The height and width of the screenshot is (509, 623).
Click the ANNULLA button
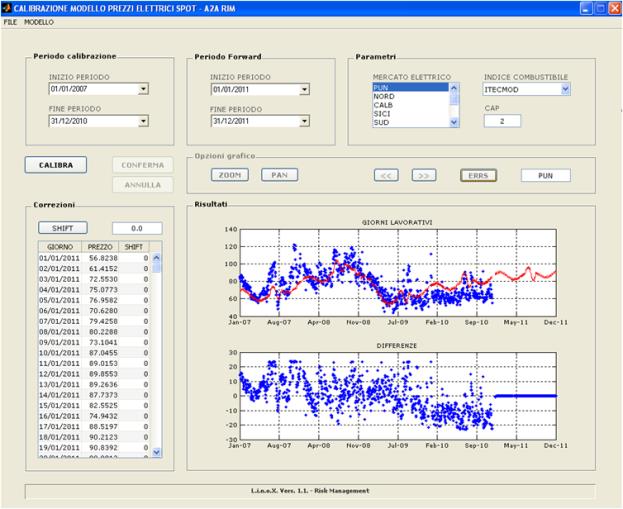[143, 185]
